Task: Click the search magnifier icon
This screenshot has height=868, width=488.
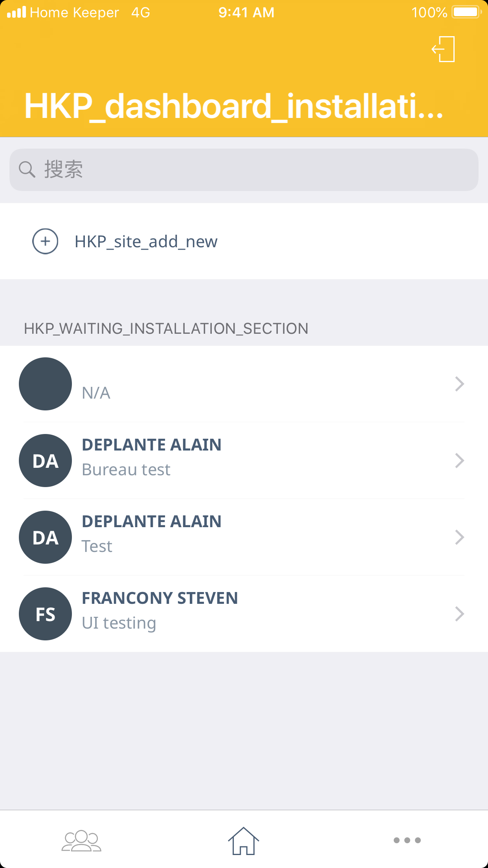Action: tap(27, 169)
